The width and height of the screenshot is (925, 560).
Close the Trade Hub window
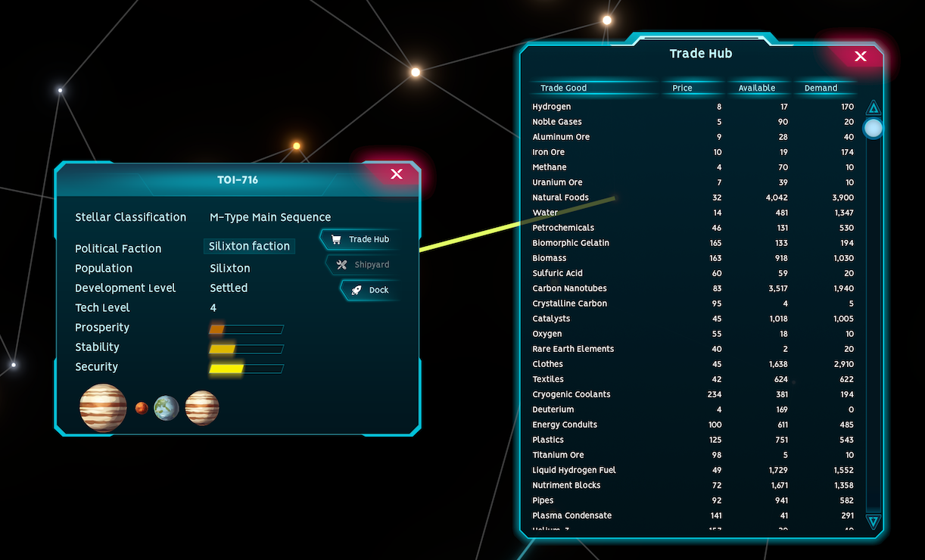coord(860,56)
